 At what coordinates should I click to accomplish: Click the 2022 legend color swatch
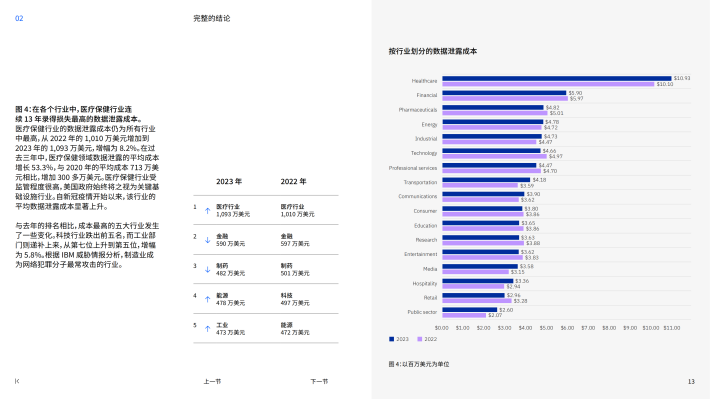tap(420, 339)
